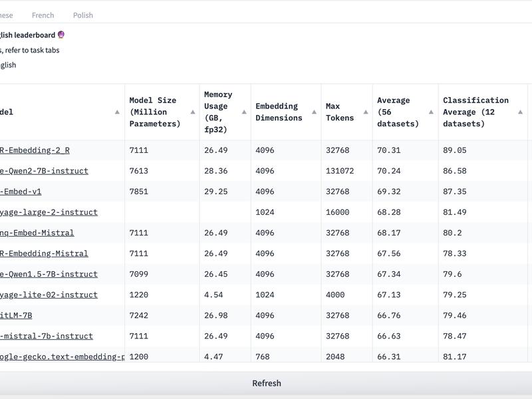This screenshot has height=399, width=532.
Task: Select the memory usage 28.36 cell
Action: [x=225, y=171]
